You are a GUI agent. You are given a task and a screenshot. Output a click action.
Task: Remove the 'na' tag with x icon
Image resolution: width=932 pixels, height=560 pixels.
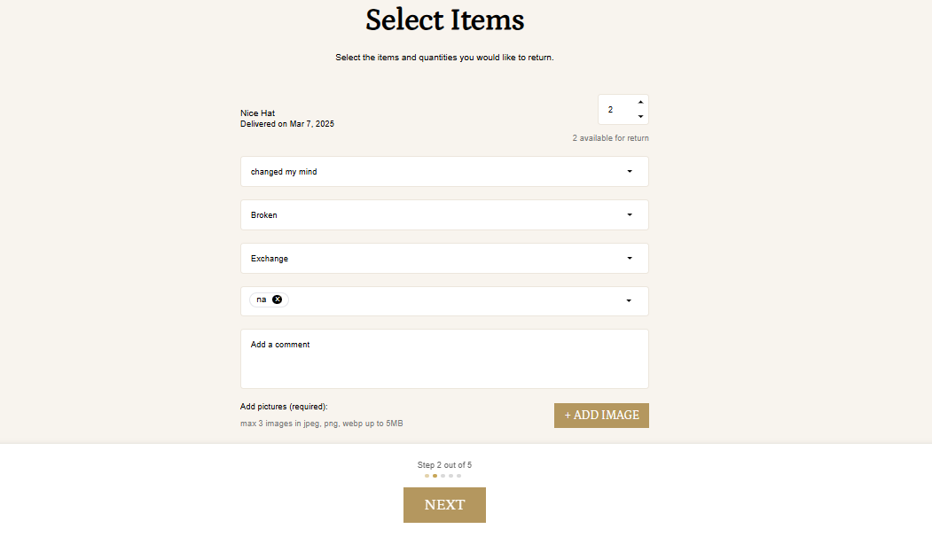click(277, 299)
